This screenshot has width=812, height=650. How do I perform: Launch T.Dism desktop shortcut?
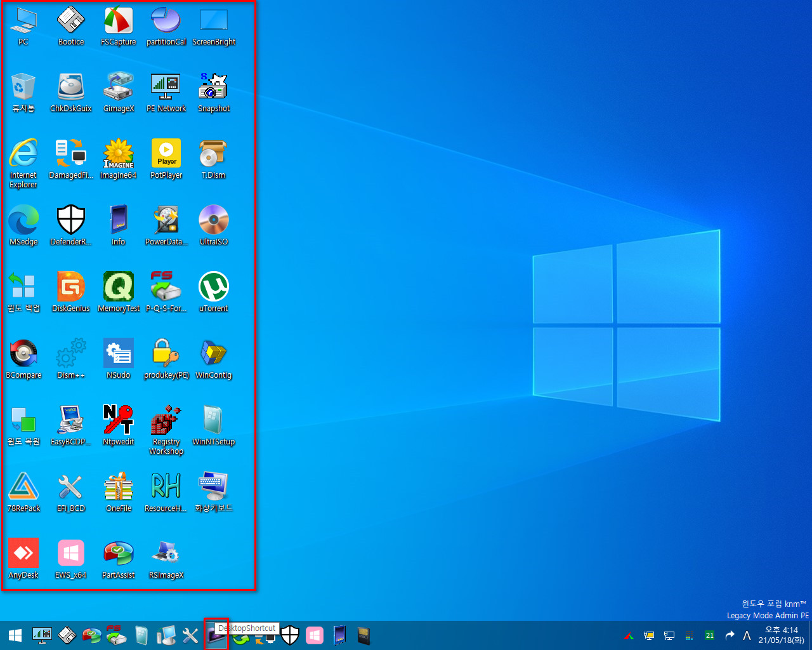point(214,160)
